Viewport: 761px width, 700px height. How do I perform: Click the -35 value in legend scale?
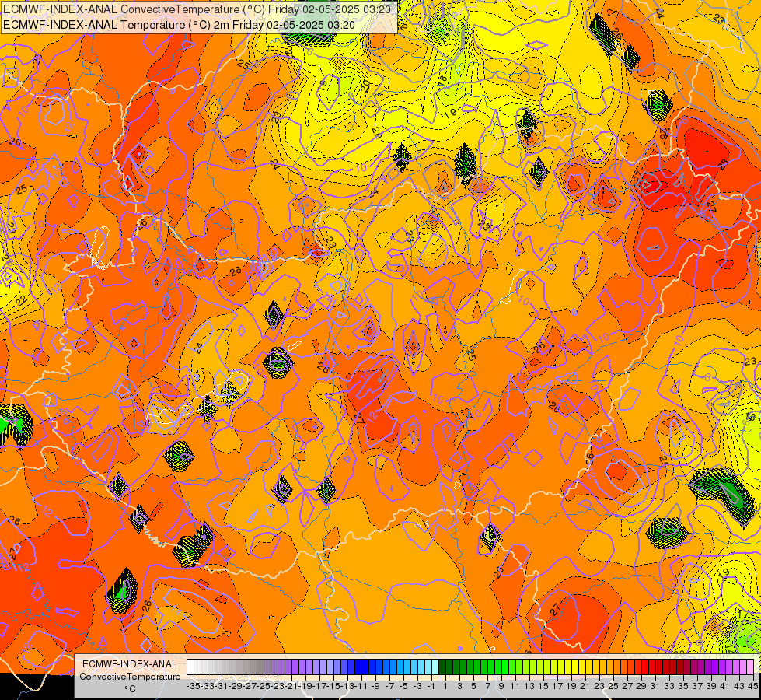tap(194, 687)
